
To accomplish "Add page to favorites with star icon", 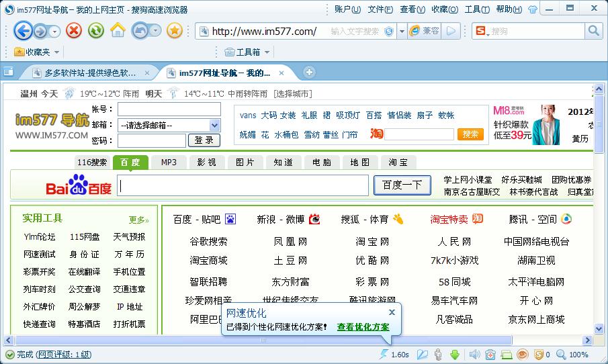I will tap(175, 30).
